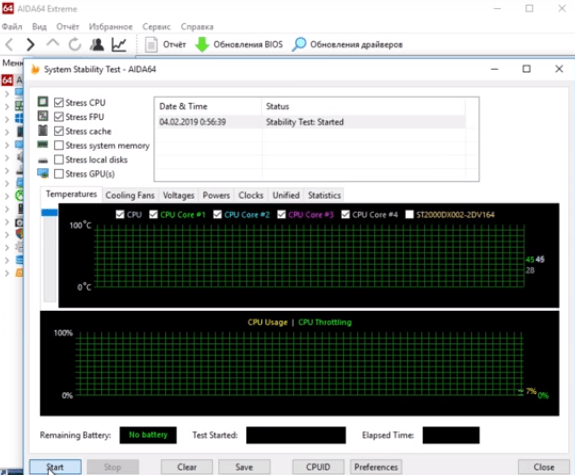Screen dimensions: 575x475
Task: Toggle CPU Core #3 graph checkbox
Action: tap(281, 214)
